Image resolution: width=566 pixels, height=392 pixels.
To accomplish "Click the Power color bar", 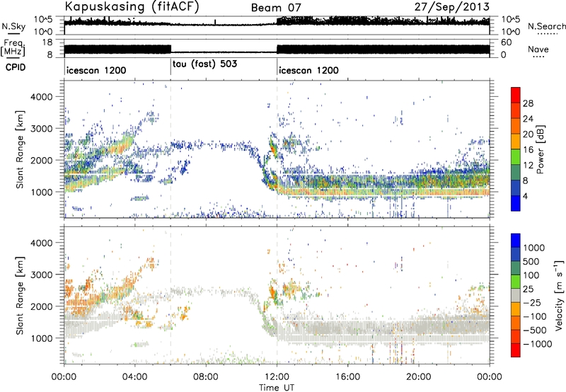I will (x=516, y=149).
